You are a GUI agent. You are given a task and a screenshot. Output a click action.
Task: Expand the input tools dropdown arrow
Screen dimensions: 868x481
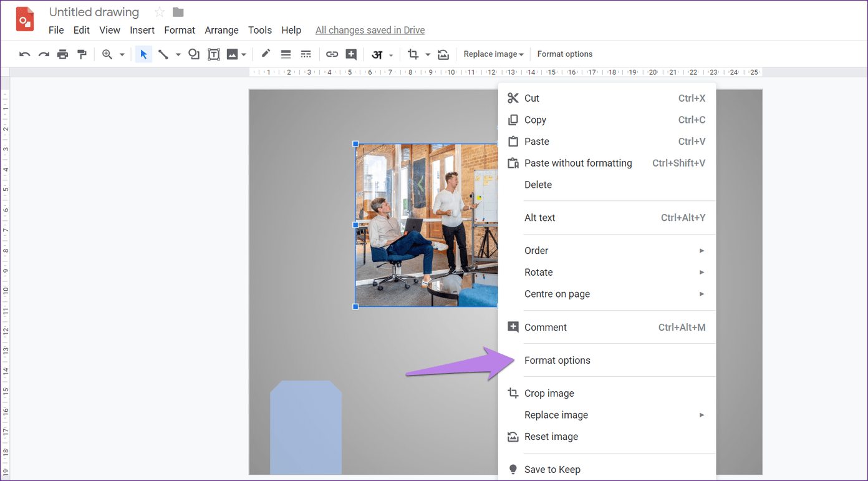391,55
